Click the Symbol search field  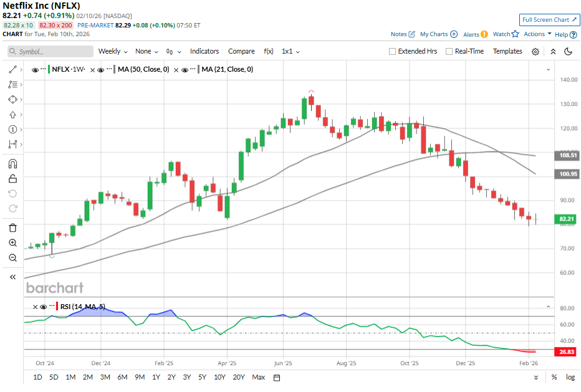pyautogui.click(x=47, y=52)
